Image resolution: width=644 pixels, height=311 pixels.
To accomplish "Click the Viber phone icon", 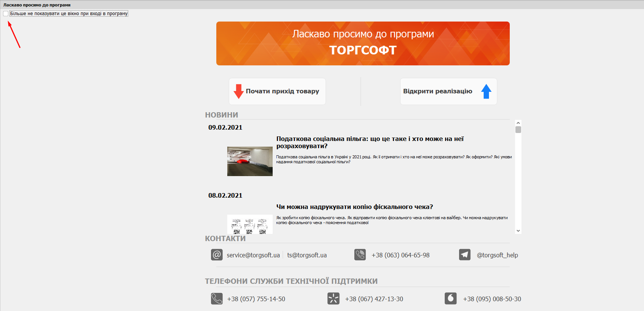I will click(360, 255).
